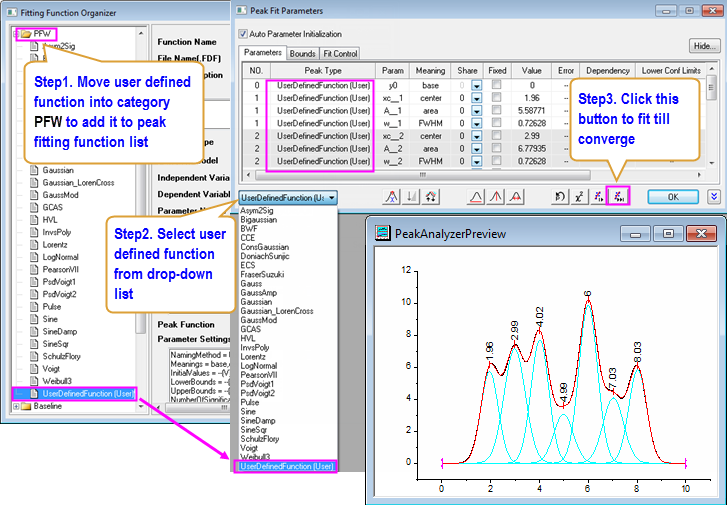Select Voigt from the function dropdown list

point(250,448)
